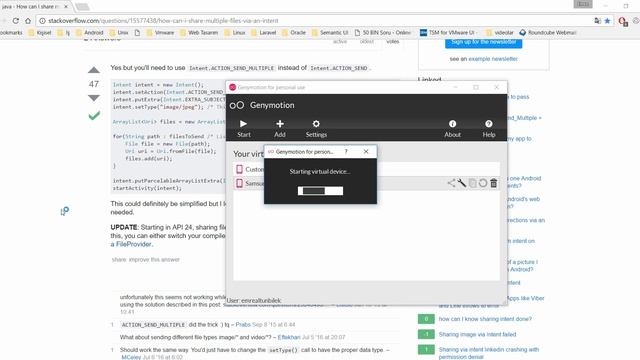Open linked question how can I know sharing intent done
This screenshot has width=640, height=360.
point(485,319)
